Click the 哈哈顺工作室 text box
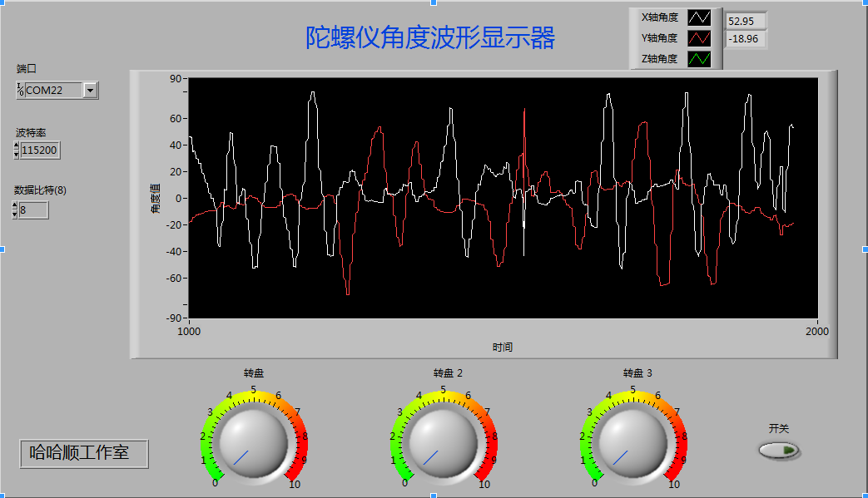This screenshot has width=868, height=498. pos(83,454)
